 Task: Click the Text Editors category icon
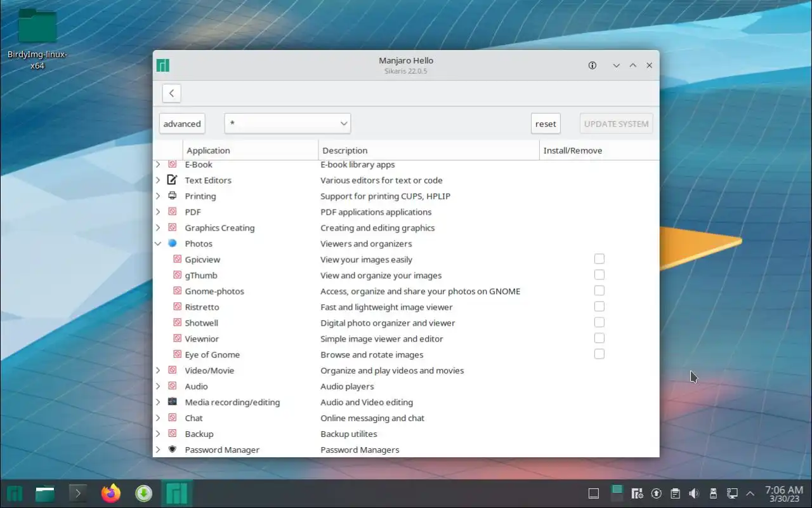pyautogui.click(x=172, y=180)
